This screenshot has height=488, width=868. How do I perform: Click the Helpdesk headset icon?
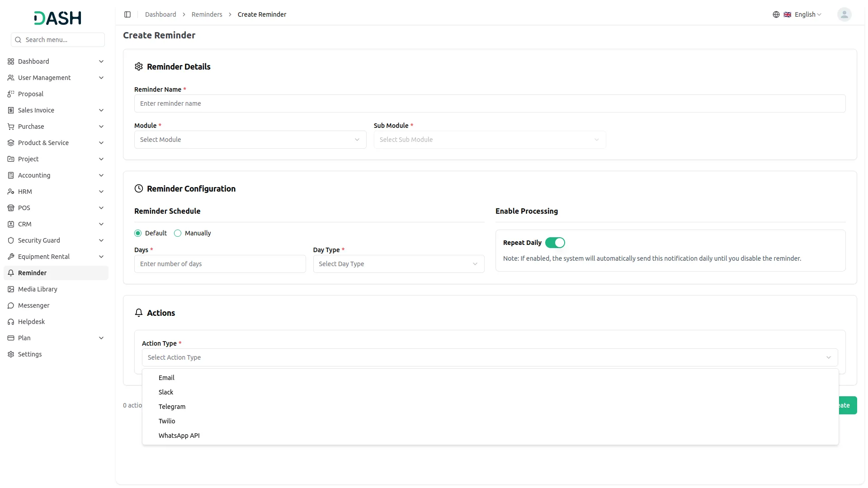[11, 322]
